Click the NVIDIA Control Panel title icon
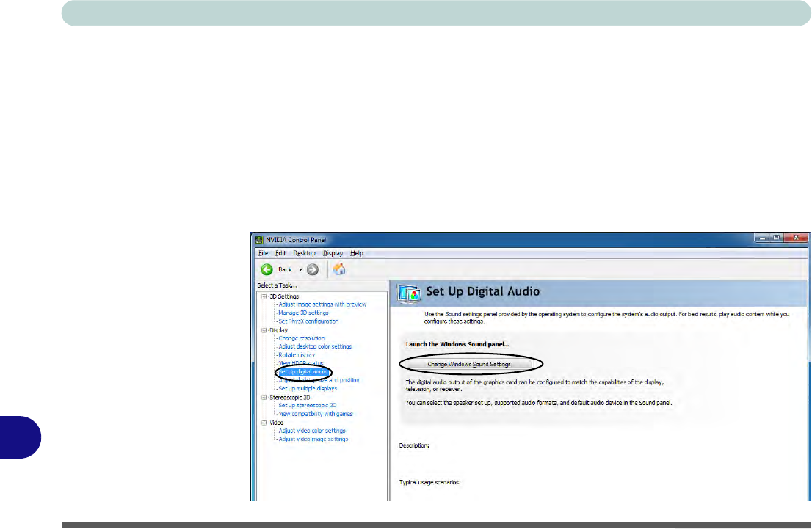 coord(259,240)
